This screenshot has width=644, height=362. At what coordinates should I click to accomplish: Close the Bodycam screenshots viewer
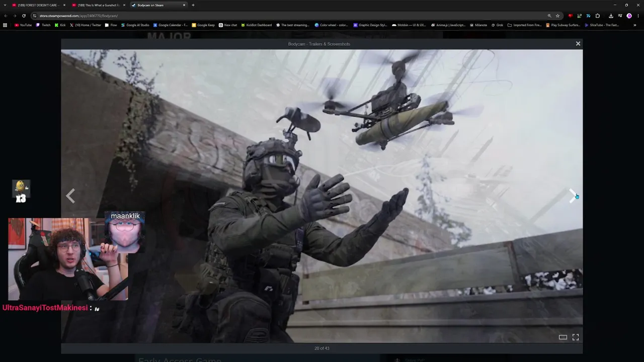pyautogui.click(x=578, y=44)
